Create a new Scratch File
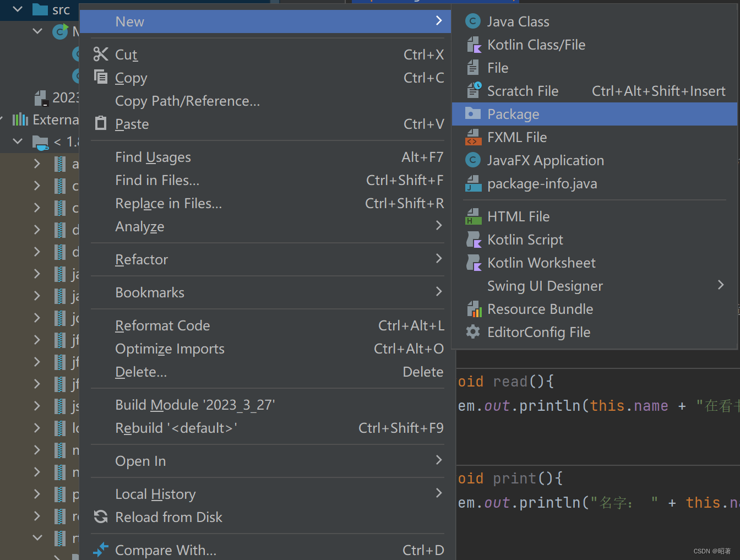Image resolution: width=740 pixels, height=560 pixels. coord(595,91)
